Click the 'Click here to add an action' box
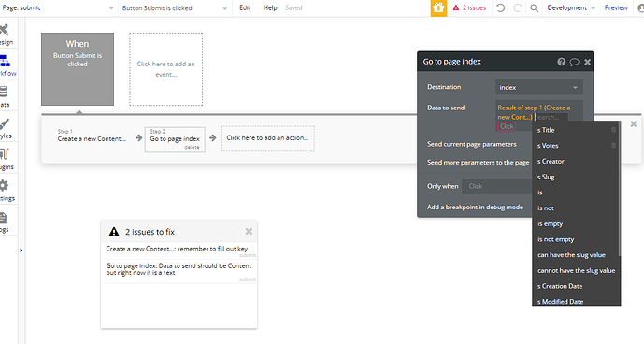 [x=267, y=138]
